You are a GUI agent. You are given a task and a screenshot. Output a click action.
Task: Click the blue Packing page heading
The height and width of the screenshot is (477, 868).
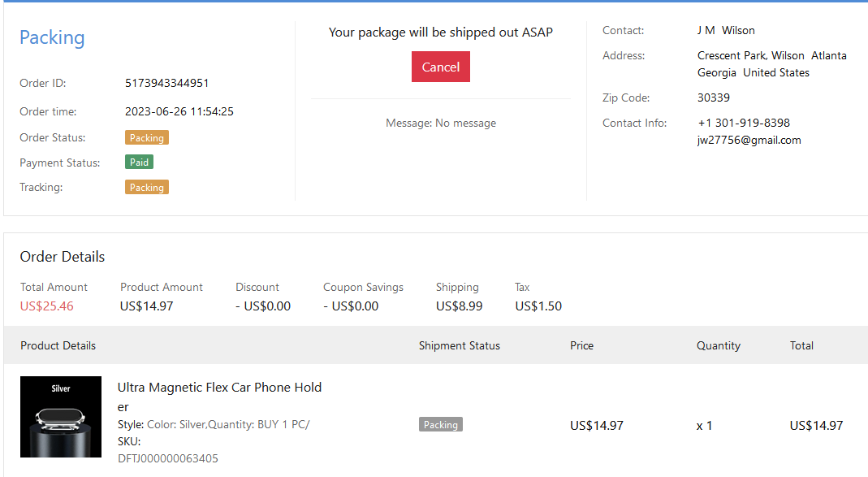click(52, 37)
